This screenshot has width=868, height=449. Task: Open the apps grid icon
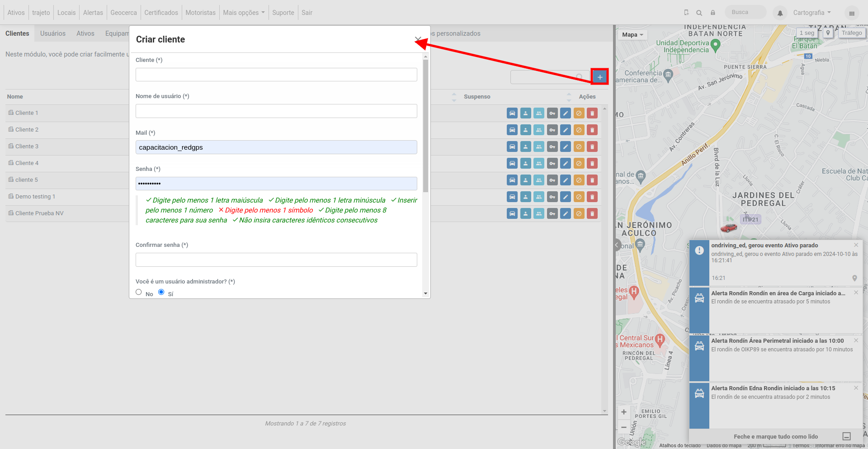point(852,13)
